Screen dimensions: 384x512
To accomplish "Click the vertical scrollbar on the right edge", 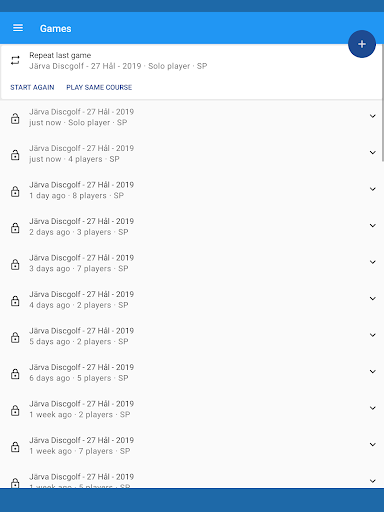I will coord(383,103).
